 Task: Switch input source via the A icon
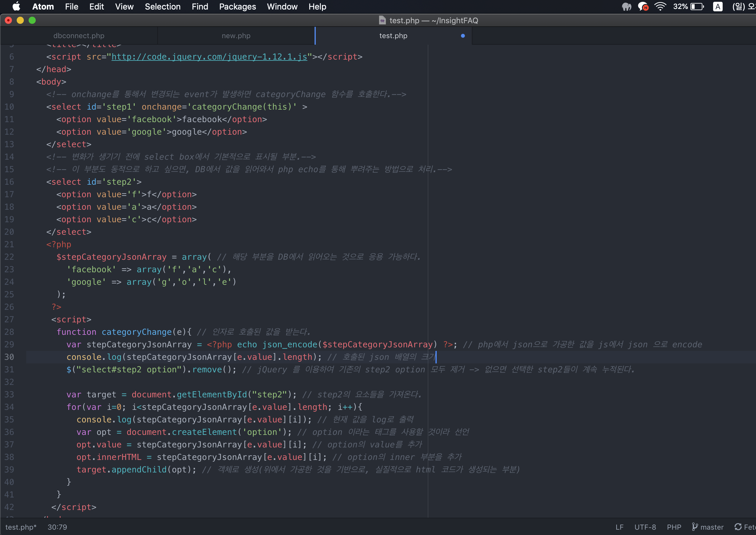718,7
